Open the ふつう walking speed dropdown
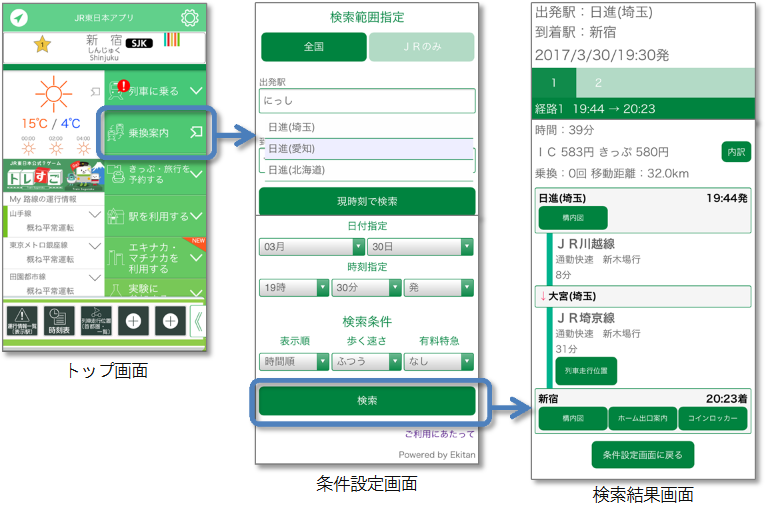 coord(366,362)
